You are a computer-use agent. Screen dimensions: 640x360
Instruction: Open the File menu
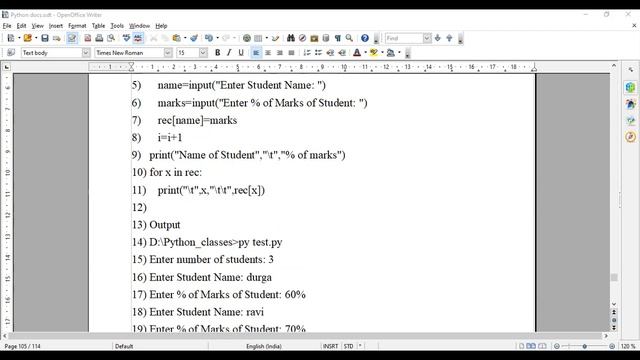click(x=7, y=26)
